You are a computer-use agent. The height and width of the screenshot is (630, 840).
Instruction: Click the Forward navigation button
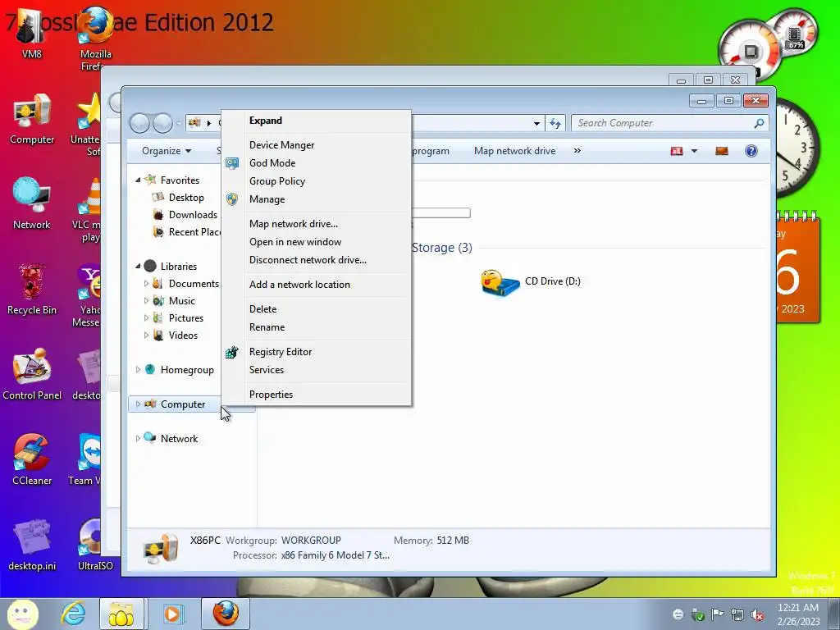pos(163,123)
